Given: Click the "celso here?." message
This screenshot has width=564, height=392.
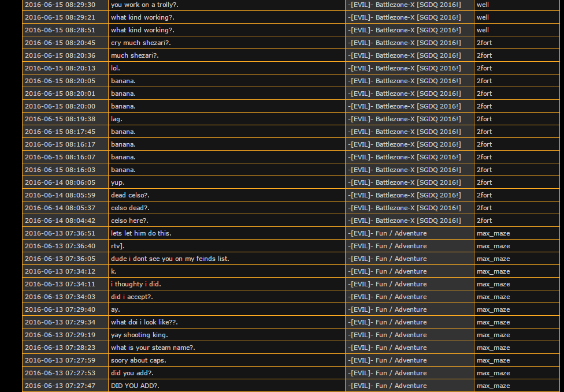Looking at the screenshot, I should (129, 221).
